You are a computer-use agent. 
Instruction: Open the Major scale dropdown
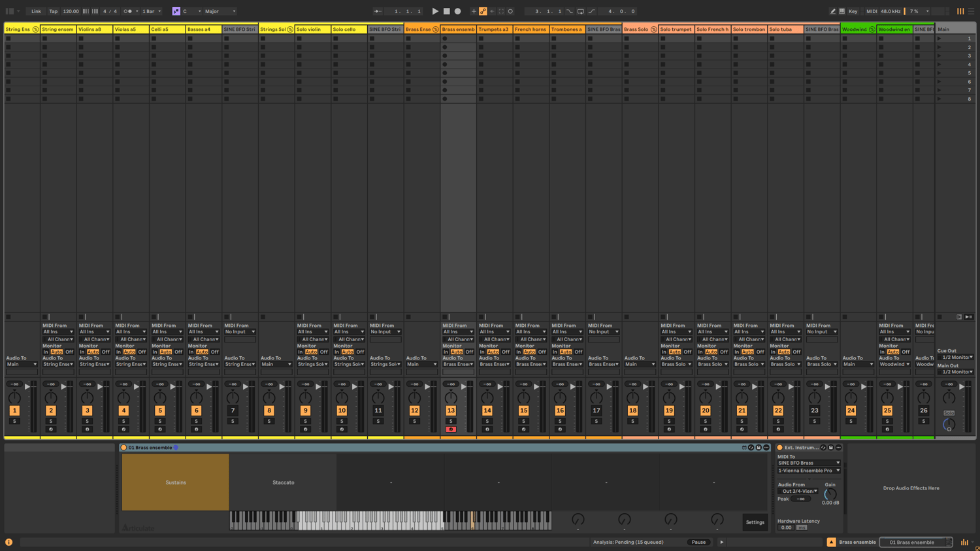220,11
